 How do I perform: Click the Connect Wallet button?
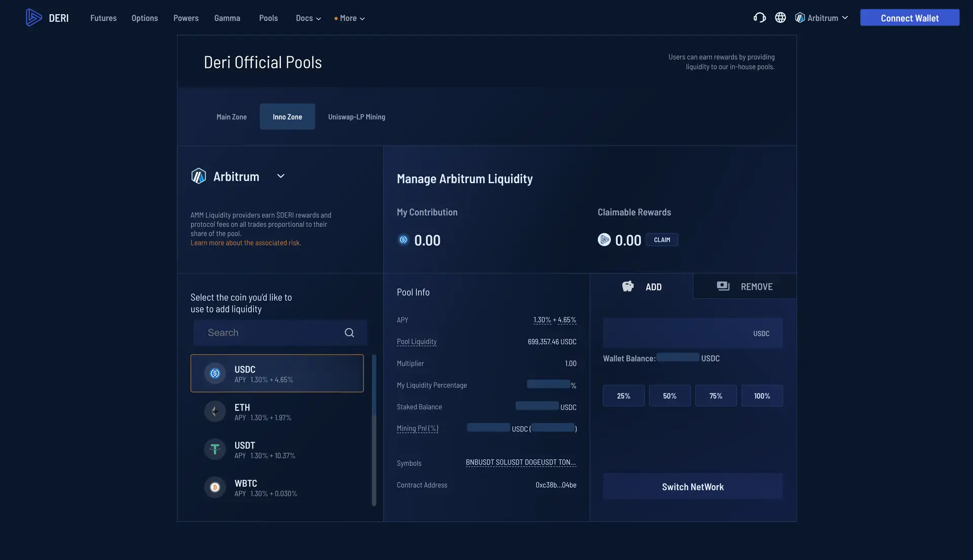click(x=909, y=18)
